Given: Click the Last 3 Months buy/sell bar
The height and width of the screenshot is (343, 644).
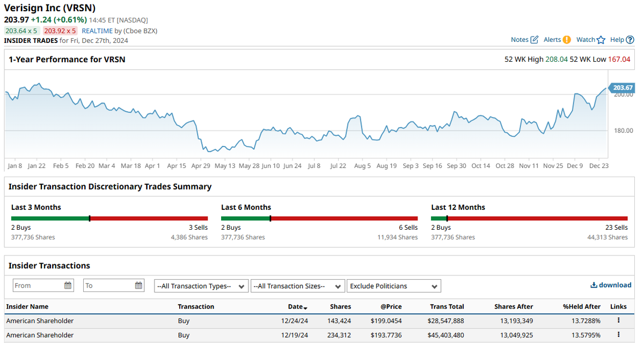Looking at the screenshot, I should click(x=109, y=218).
